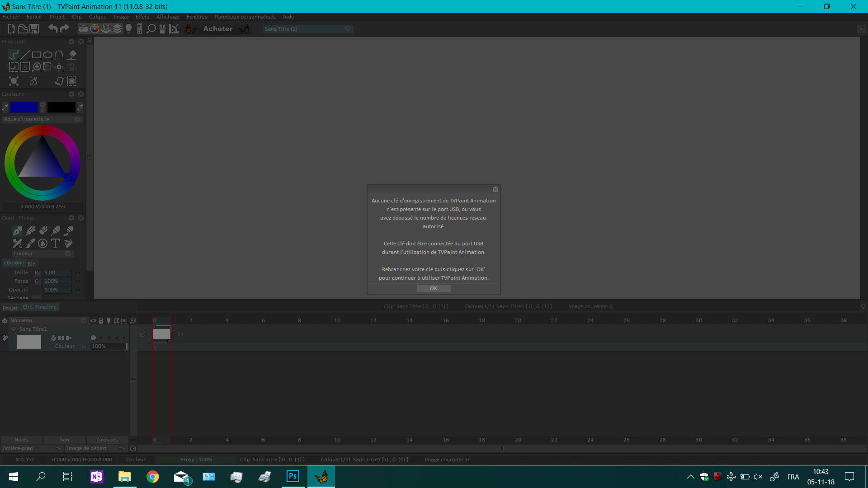Click the New project icon in toolbar
The width and height of the screenshot is (868, 488).
12,29
